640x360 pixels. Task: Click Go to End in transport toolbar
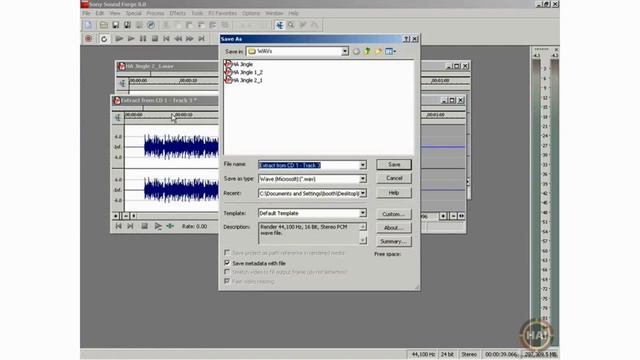click(201, 39)
